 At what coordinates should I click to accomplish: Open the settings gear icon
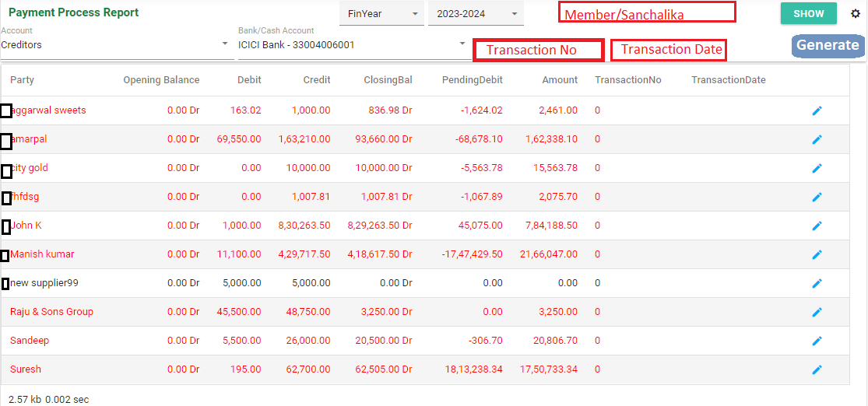pos(856,13)
